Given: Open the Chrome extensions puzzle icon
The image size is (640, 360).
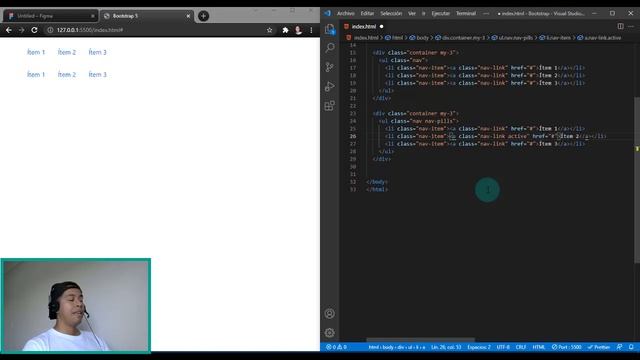Looking at the screenshot, I should coord(285,30).
